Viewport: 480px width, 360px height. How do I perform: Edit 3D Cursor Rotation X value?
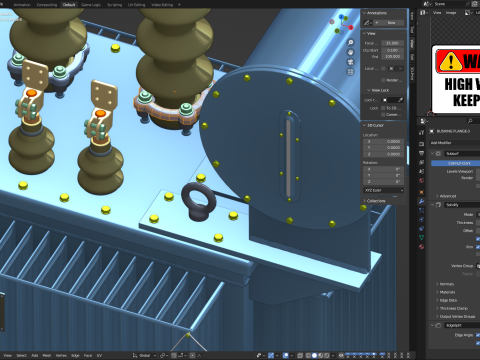click(x=384, y=169)
